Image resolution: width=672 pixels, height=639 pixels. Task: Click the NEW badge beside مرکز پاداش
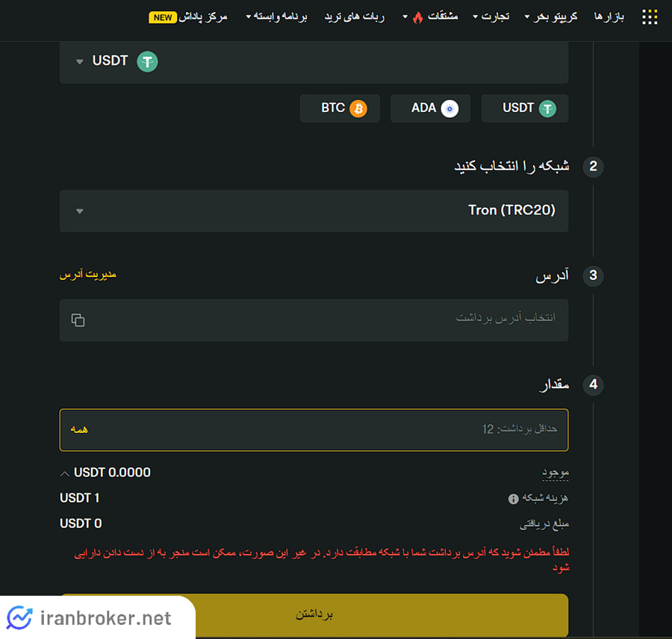tap(163, 18)
